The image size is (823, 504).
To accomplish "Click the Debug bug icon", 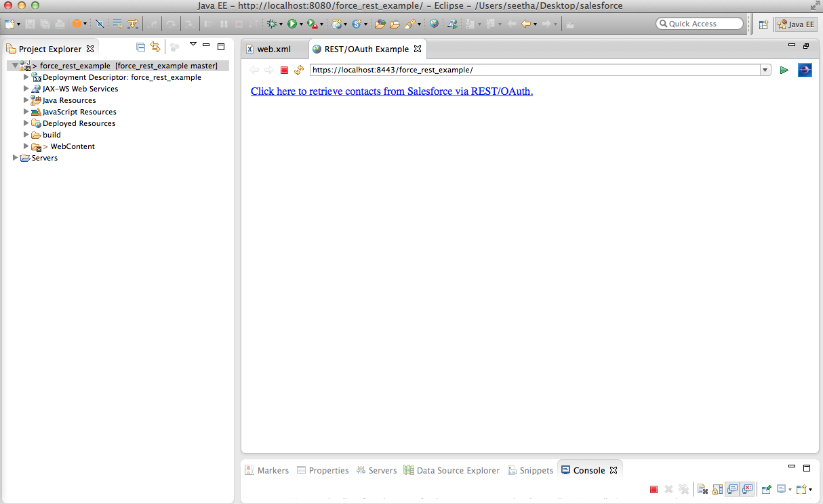I will (272, 24).
